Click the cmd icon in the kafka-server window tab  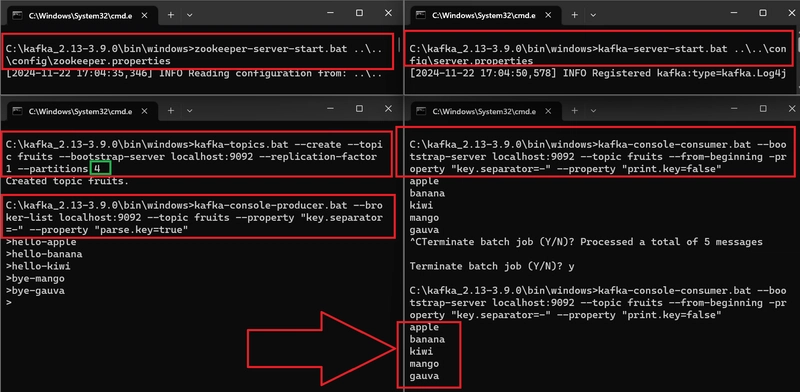pos(420,15)
